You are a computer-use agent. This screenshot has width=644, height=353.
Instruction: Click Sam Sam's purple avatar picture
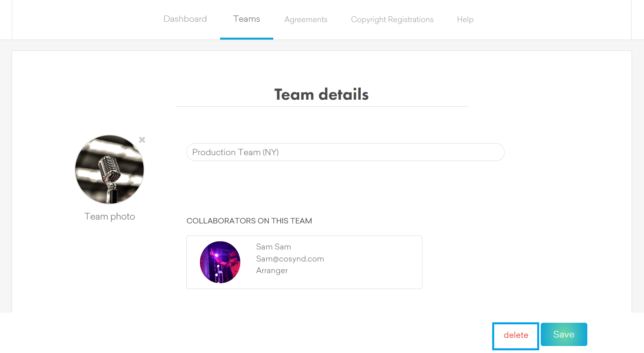coord(220,262)
